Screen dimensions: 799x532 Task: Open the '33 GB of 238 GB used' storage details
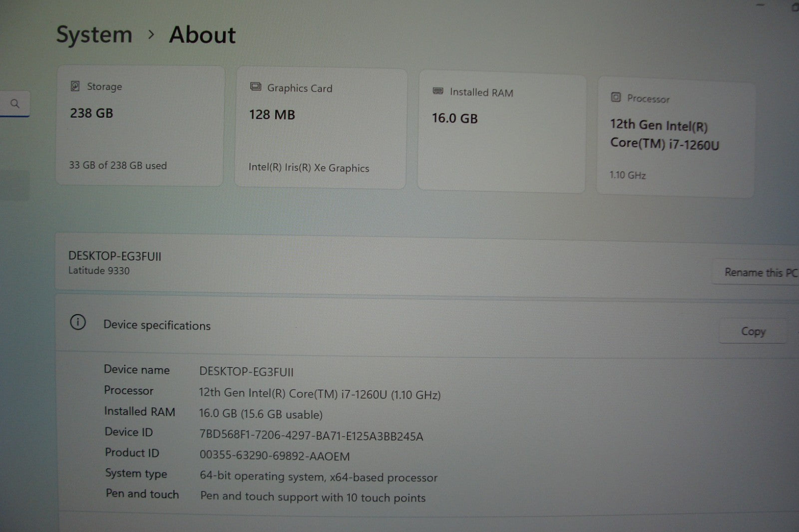point(118,165)
